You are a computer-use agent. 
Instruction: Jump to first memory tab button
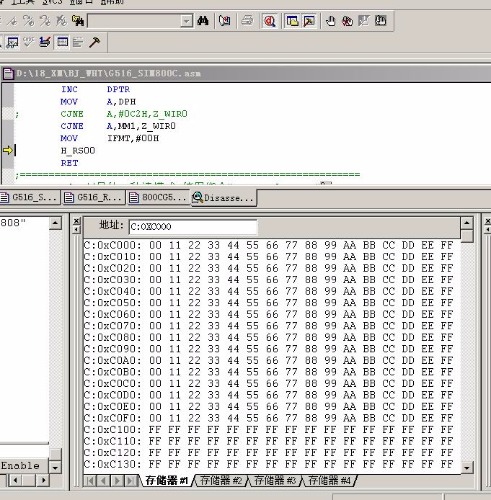point(90,481)
